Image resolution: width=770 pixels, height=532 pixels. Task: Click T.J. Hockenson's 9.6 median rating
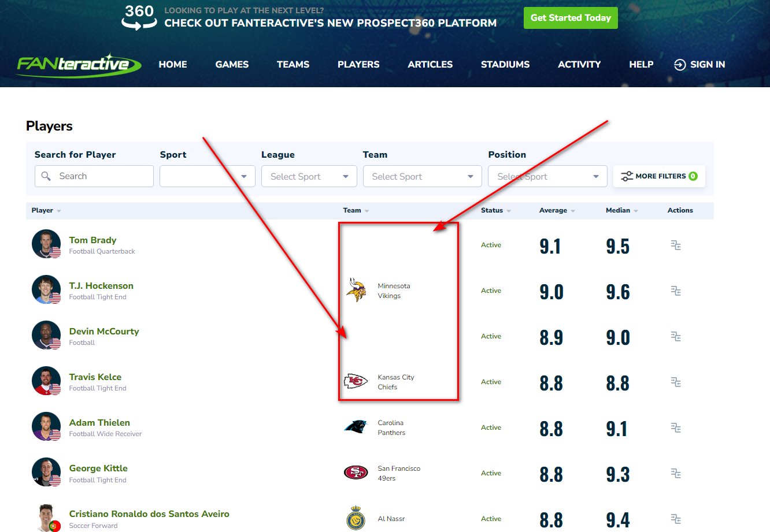618,292
